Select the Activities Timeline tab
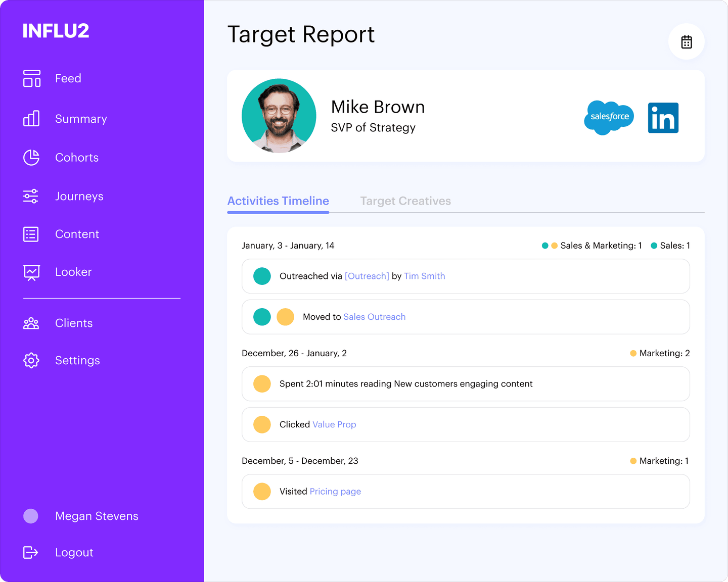 (278, 201)
